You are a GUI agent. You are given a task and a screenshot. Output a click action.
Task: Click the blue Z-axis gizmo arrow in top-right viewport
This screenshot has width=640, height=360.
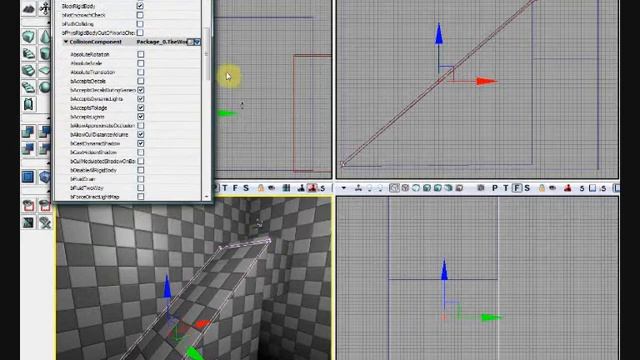tap(439, 33)
